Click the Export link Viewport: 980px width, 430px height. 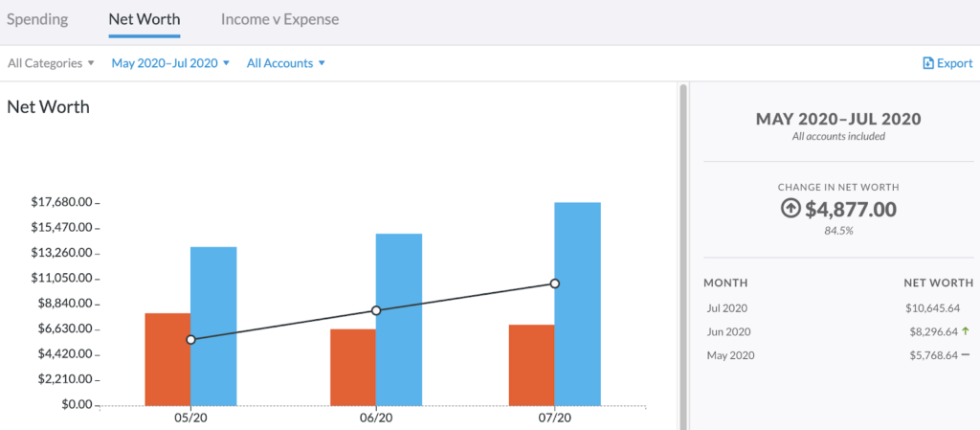[x=947, y=63]
